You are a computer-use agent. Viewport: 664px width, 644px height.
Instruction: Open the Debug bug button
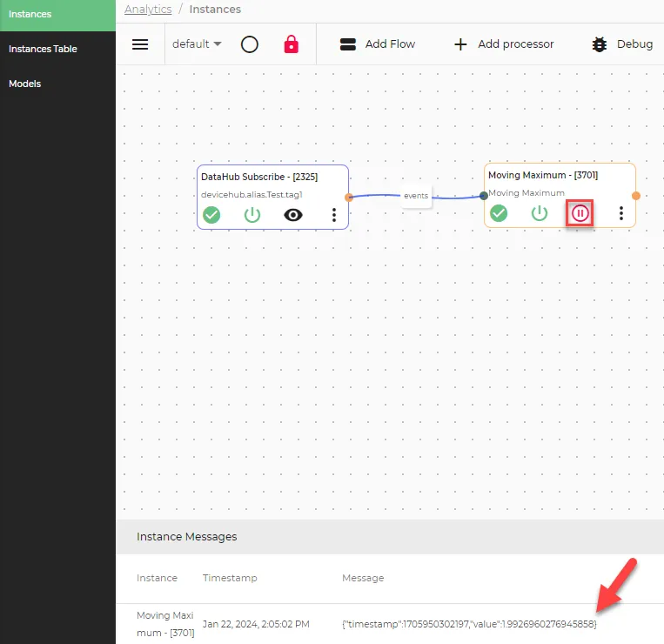pos(622,44)
